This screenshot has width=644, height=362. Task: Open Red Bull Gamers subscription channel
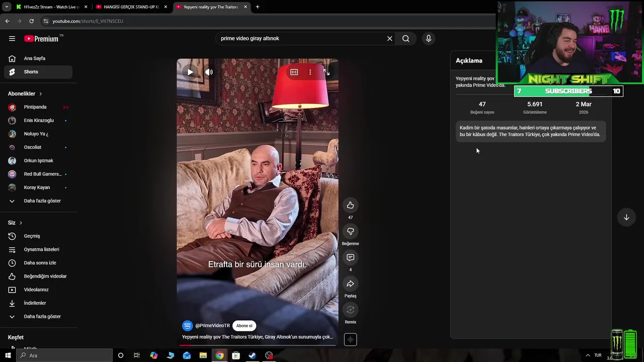(x=38, y=174)
